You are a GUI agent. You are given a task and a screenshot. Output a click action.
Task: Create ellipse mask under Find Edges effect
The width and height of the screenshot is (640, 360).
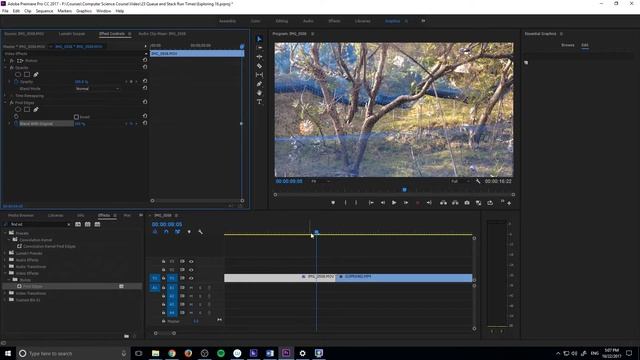[x=18, y=109]
